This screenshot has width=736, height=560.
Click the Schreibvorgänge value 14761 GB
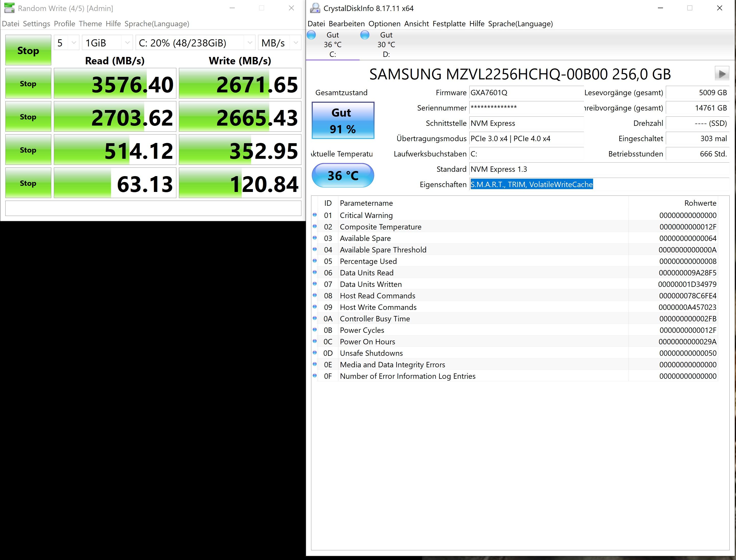[697, 108]
